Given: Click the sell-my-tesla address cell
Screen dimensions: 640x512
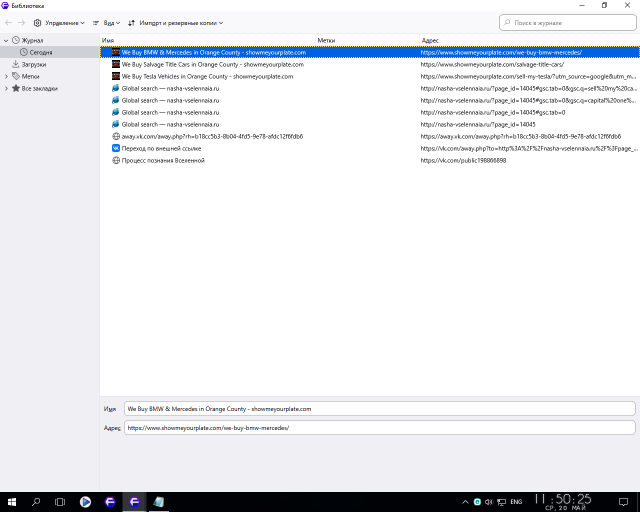Looking at the screenshot, I should 528,76.
